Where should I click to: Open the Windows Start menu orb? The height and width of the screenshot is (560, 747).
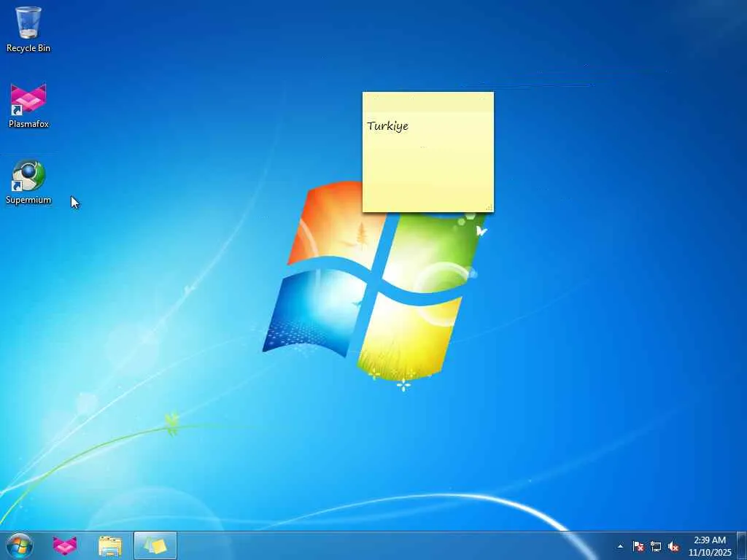point(20,545)
